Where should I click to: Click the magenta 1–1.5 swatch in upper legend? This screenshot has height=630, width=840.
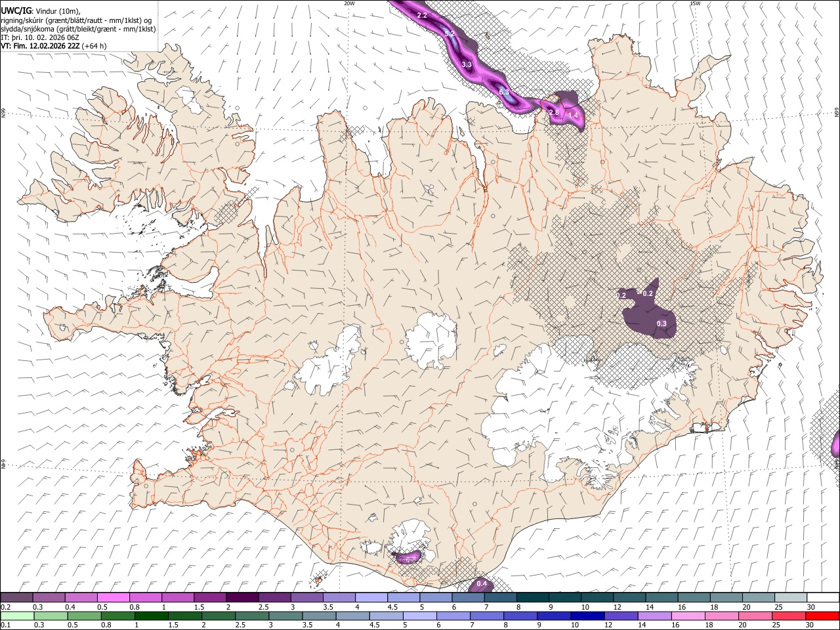pyautogui.click(x=178, y=597)
